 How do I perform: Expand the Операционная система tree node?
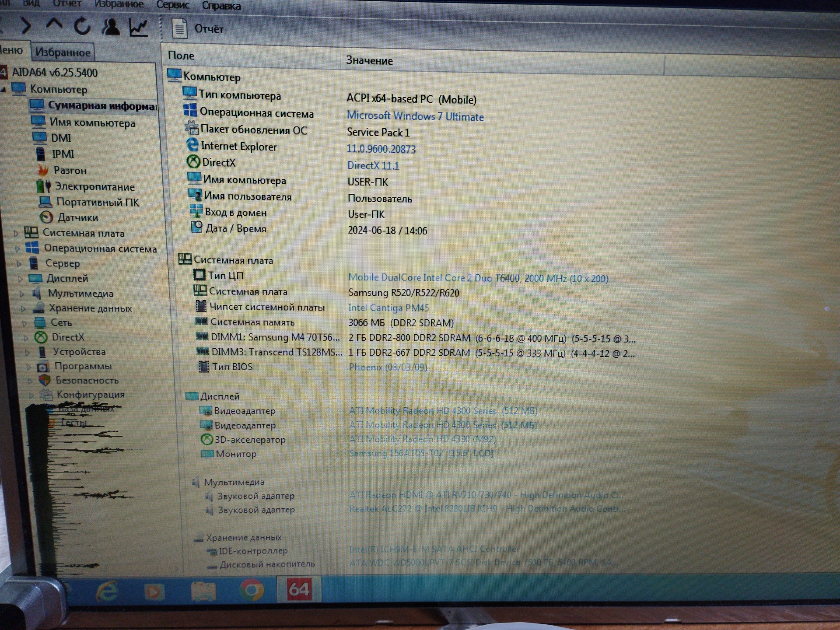(x=17, y=248)
